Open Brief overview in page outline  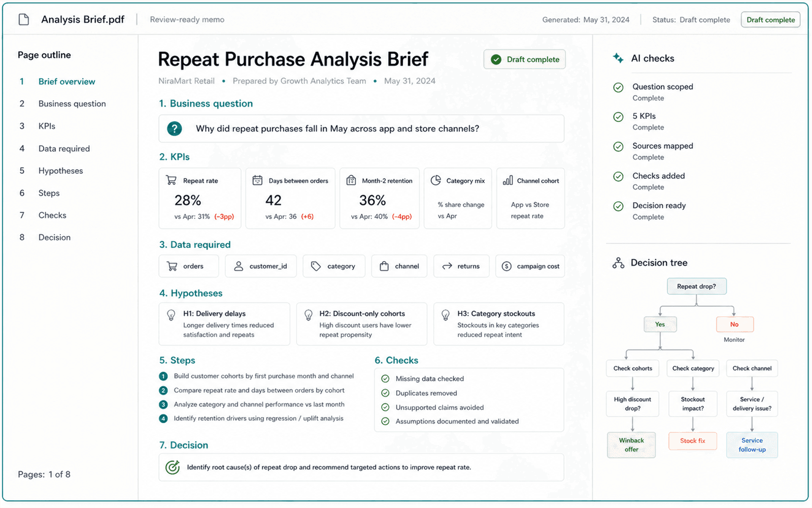click(x=66, y=81)
